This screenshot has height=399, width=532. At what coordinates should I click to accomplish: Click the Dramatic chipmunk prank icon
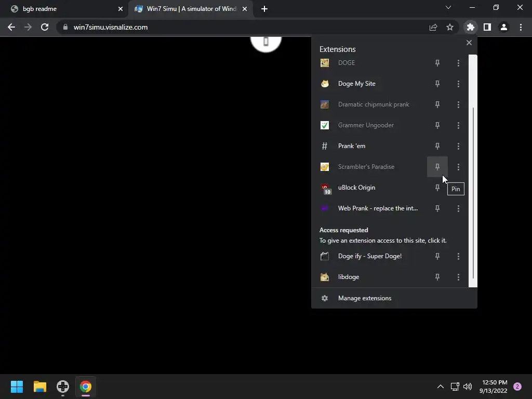pos(325,104)
